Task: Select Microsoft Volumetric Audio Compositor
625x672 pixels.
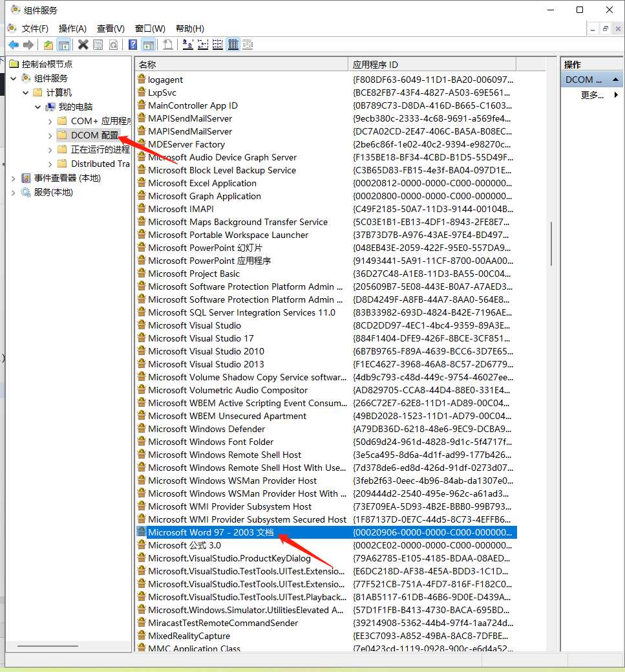Action: [228, 390]
